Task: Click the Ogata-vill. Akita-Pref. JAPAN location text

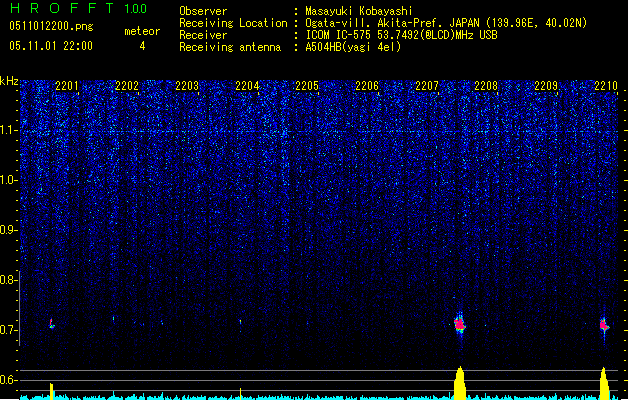Action: click(x=446, y=23)
